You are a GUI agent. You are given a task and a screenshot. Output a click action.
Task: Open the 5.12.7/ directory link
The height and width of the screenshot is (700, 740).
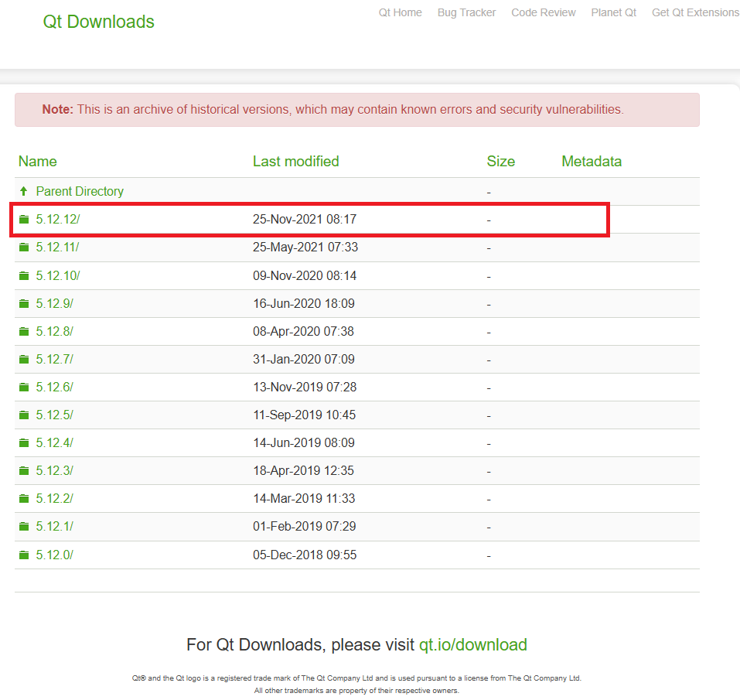(x=55, y=359)
